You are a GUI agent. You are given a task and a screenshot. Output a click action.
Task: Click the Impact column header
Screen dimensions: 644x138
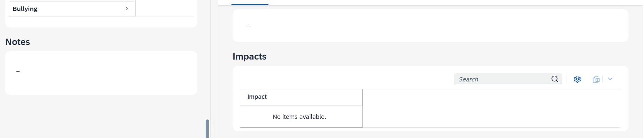coord(257,97)
